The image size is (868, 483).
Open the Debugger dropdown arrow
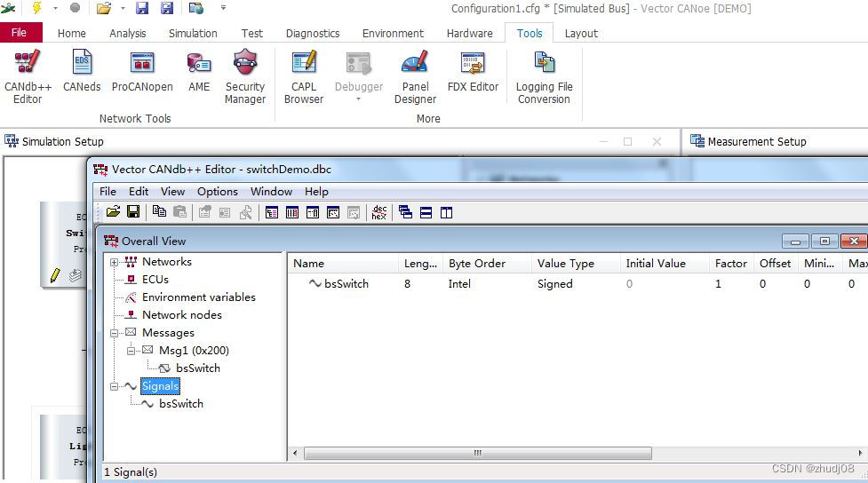(x=358, y=99)
